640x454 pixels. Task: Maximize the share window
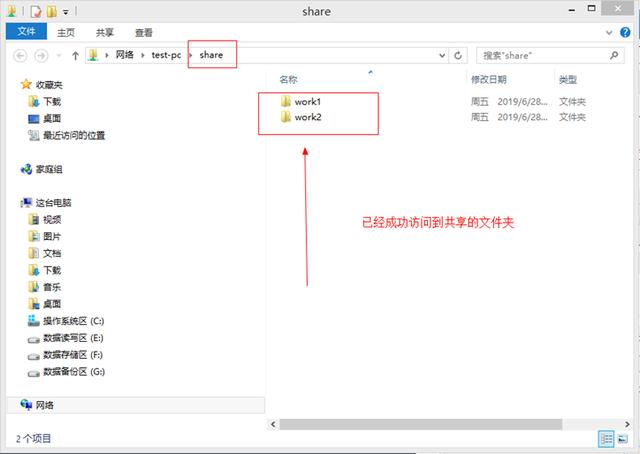591,9
